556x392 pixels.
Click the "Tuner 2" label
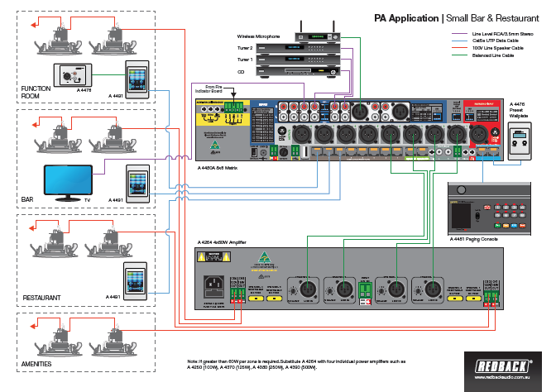(245, 48)
